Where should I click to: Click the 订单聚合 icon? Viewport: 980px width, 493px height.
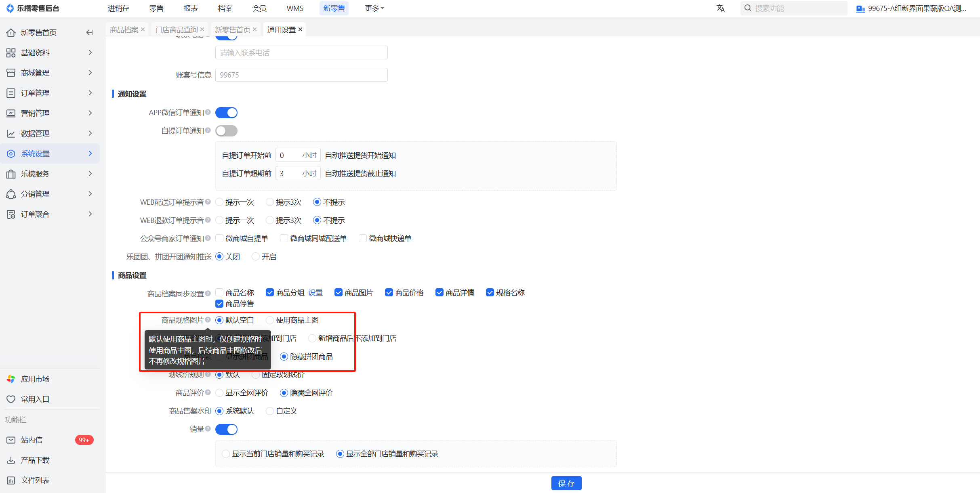pos(11,214)
